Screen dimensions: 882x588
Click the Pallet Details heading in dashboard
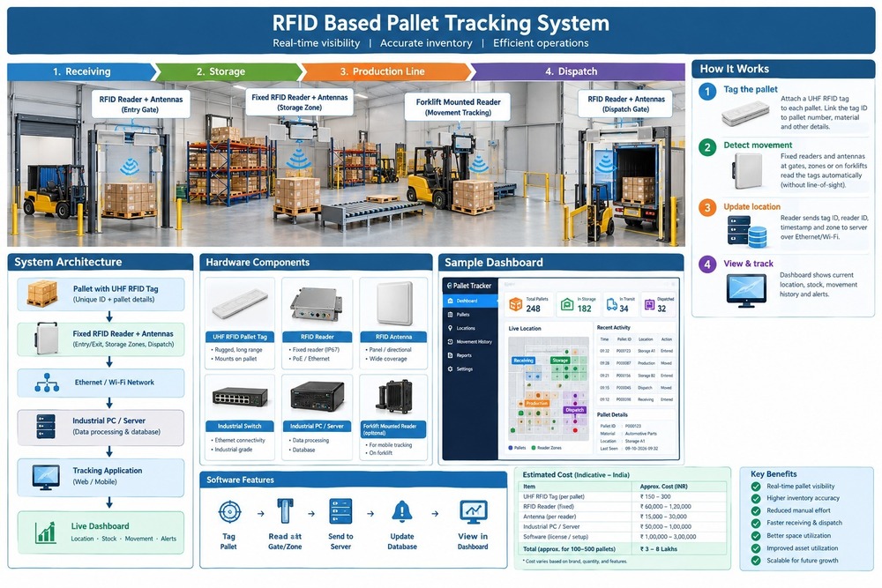[x=612, y=414]
